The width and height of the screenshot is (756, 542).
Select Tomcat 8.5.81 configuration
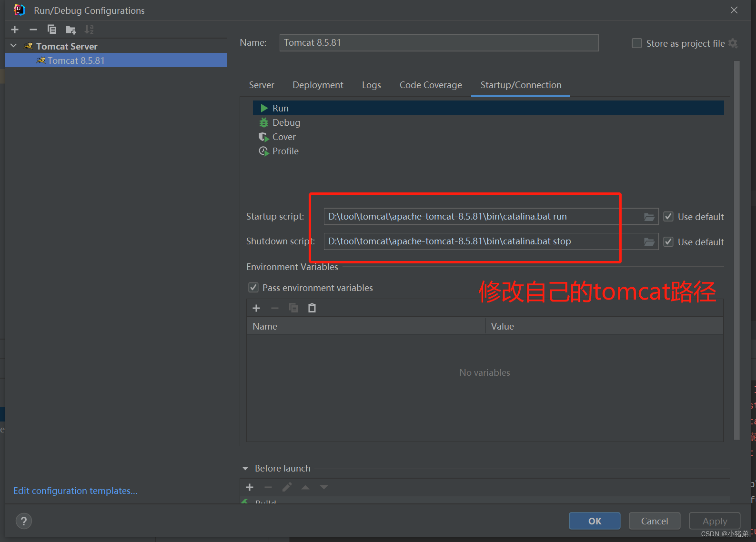point(116,60)
